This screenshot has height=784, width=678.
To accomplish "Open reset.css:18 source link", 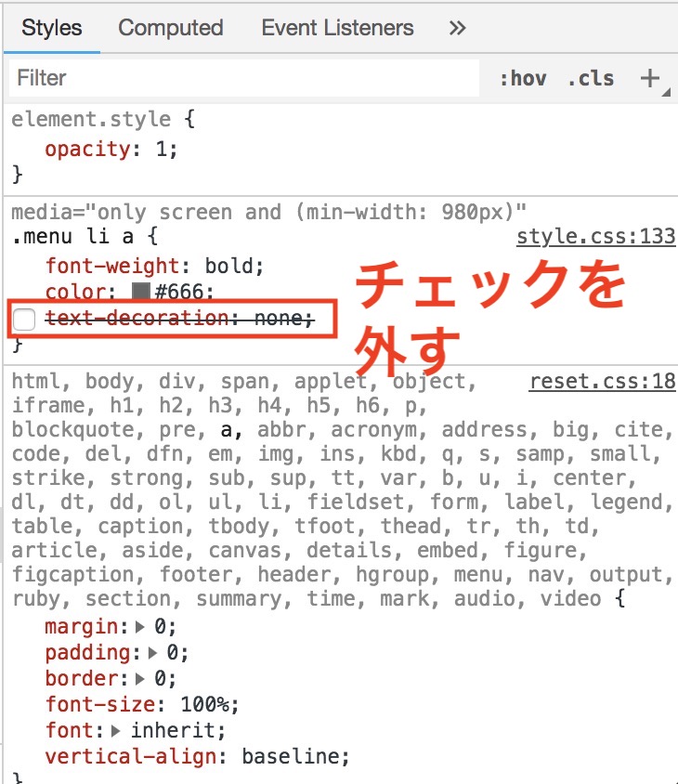I will [603, 382].
